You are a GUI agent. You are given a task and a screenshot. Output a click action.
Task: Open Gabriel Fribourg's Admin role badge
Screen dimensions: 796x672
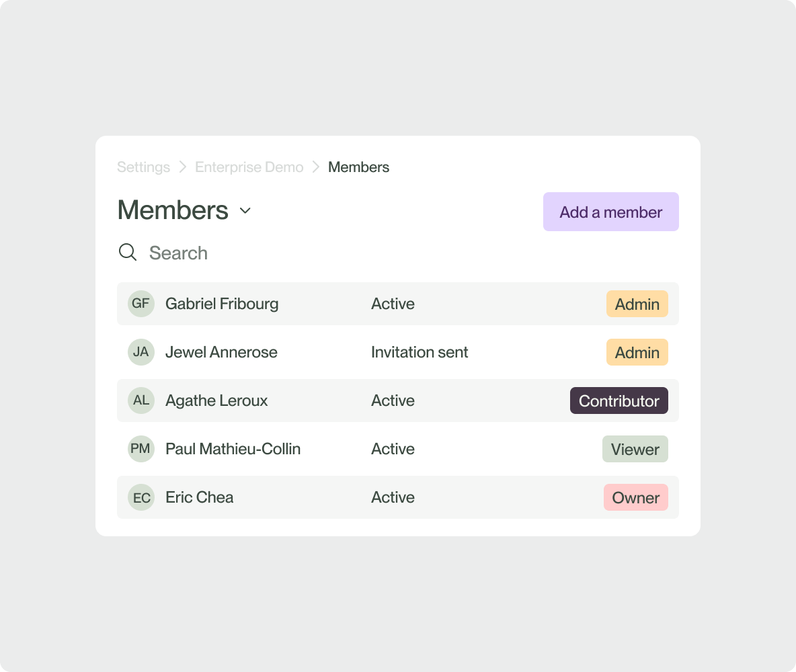637,304
